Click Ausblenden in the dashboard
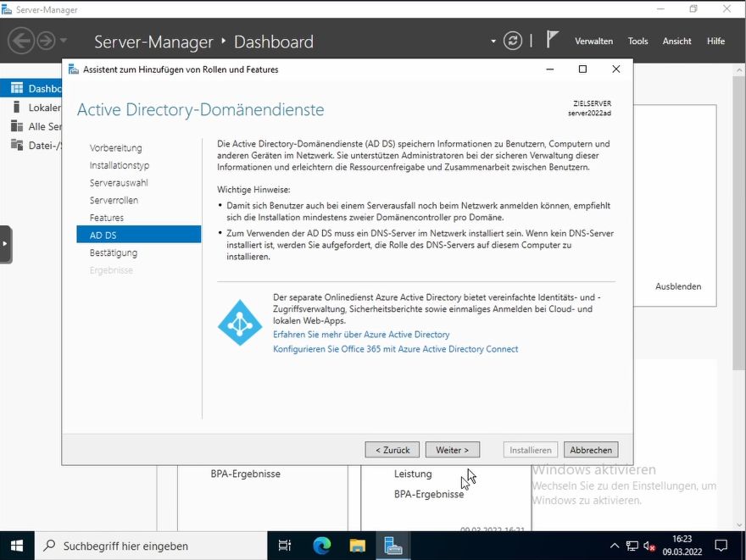This screenshot has width=746, height=560. (x=678, y=286)
